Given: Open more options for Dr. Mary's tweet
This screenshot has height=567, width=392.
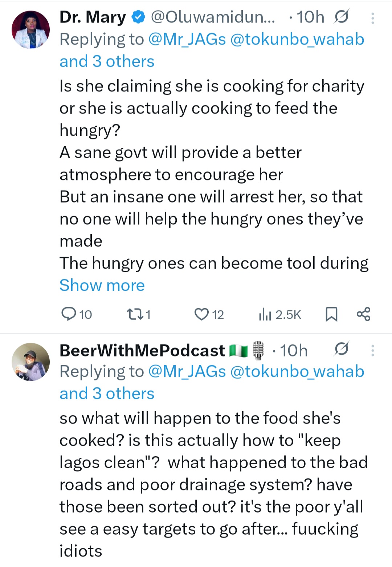Looking at the screenshot, I should (372, 18).
